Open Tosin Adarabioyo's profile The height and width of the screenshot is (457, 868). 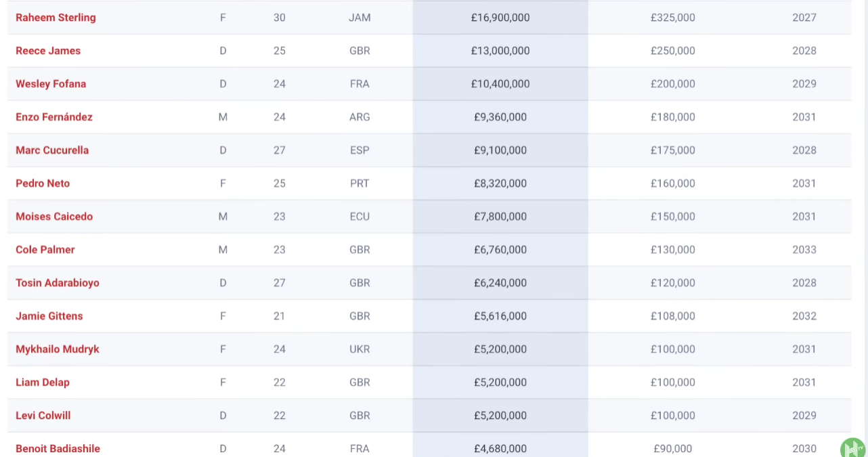tap(58, 283)
